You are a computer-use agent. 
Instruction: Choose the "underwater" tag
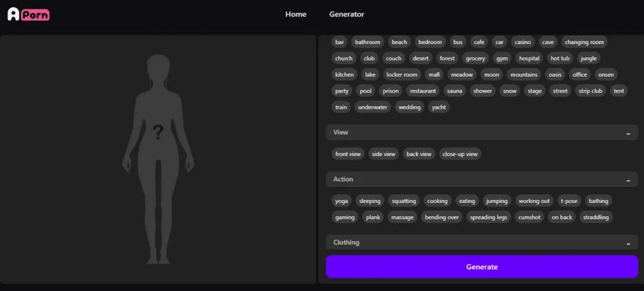point(373,107)
